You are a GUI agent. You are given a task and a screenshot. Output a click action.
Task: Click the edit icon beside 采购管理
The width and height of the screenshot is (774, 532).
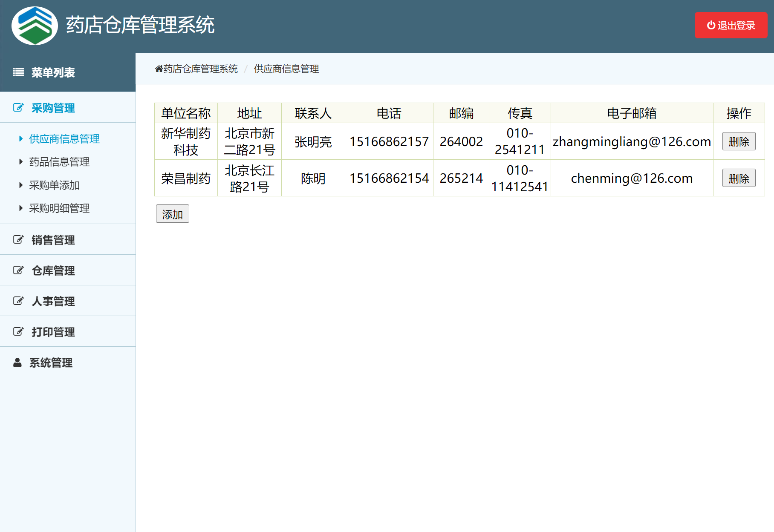click(x=18, y=108)
